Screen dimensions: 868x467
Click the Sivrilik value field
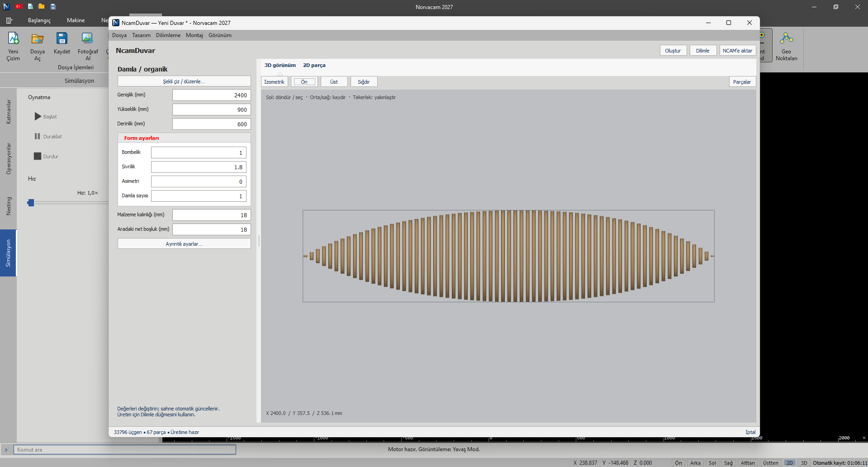199,167
